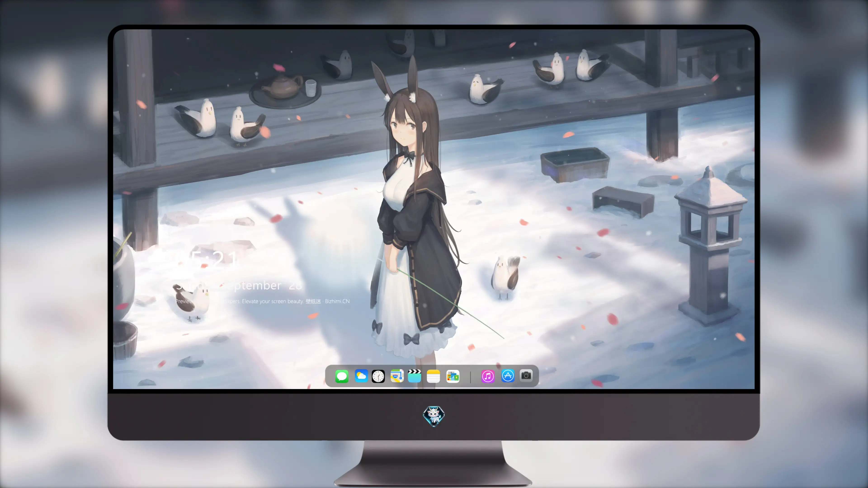Open the Maps app icon

click(397, 376)
